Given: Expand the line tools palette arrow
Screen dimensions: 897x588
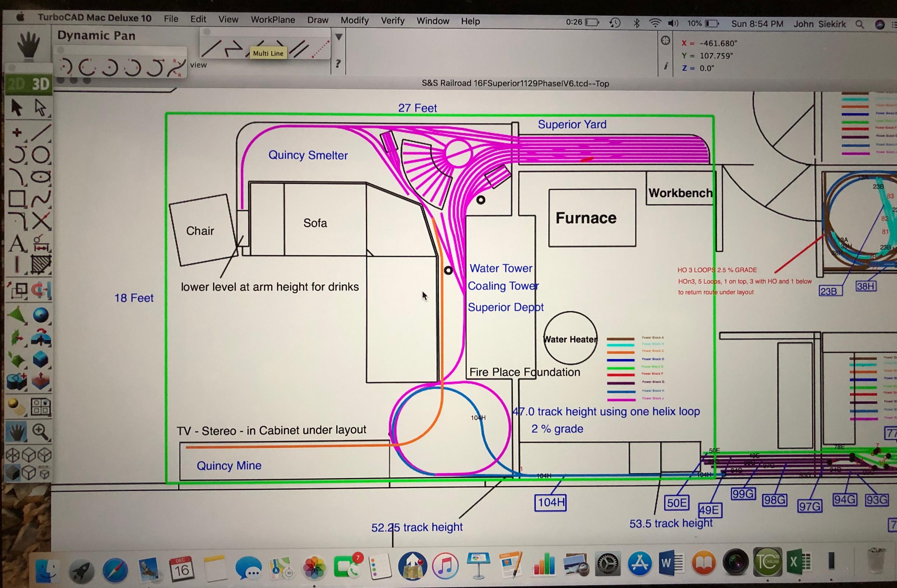Looking at the screenshot, I should click(x=338, y=37).
